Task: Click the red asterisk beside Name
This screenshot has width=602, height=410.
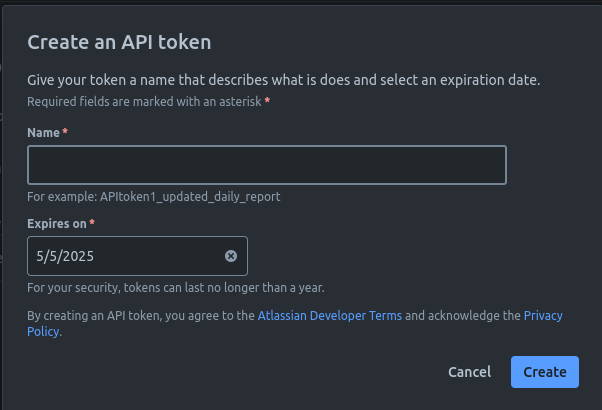Action: 65,131
